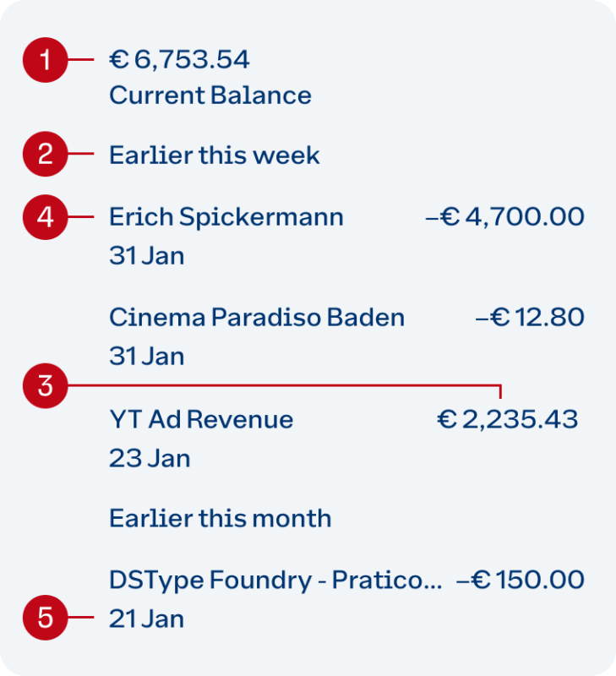616x676 pixels.
Task: Open the Cinema Paradiso Baden transaction
Action: pos(256,318)
